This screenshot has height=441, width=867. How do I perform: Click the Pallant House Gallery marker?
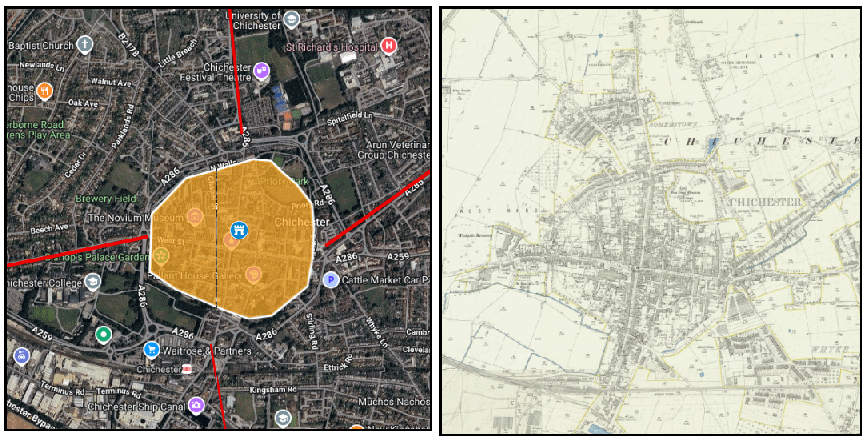click(253, 275)
